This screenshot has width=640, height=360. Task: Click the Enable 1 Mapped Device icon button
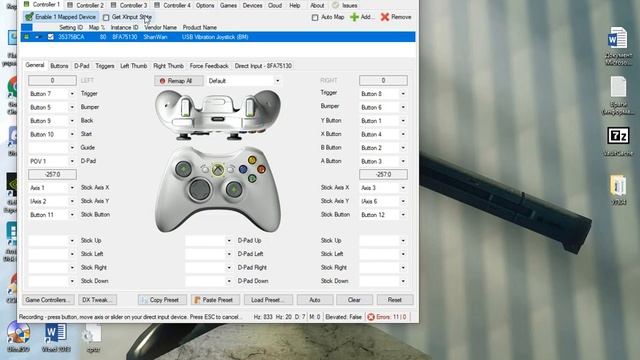click(61, 17)
